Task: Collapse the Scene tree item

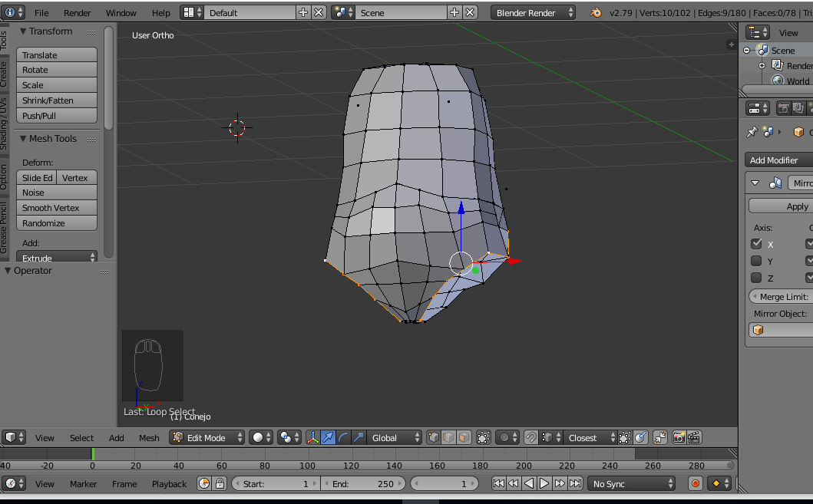Action: (x=747, y=50)
